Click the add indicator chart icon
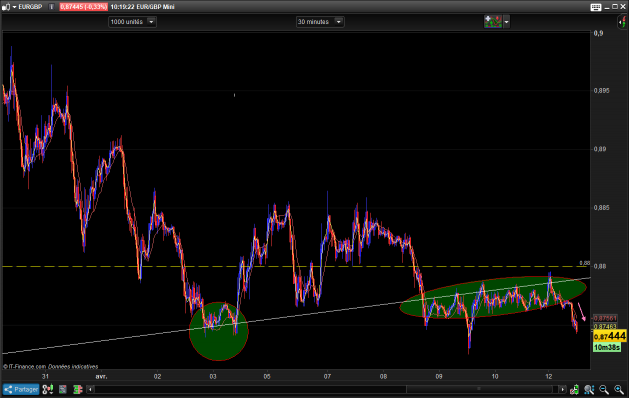The image size is (629, 398). [493, 22]
